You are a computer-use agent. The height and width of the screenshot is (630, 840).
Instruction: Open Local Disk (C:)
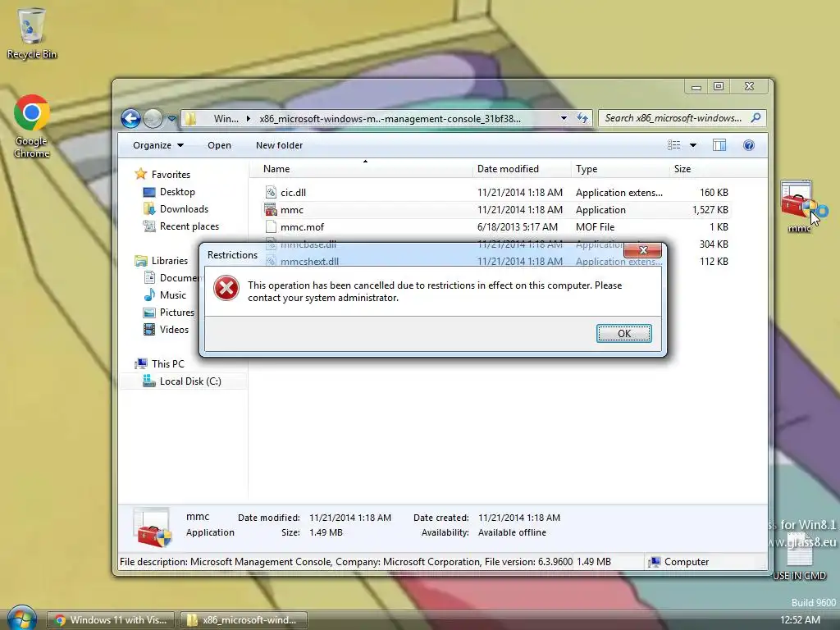[190, 381]
